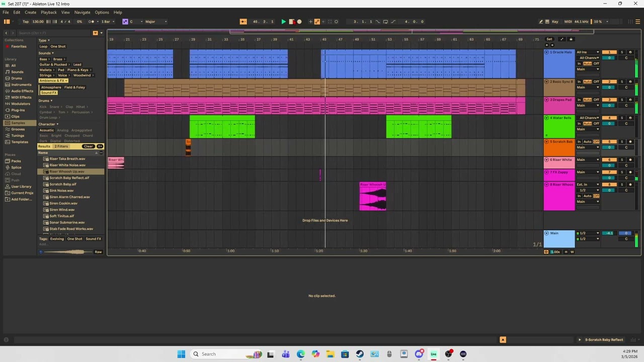Toggle the Follow playback button
Screen dimensions: 644x362
[243, 22]
